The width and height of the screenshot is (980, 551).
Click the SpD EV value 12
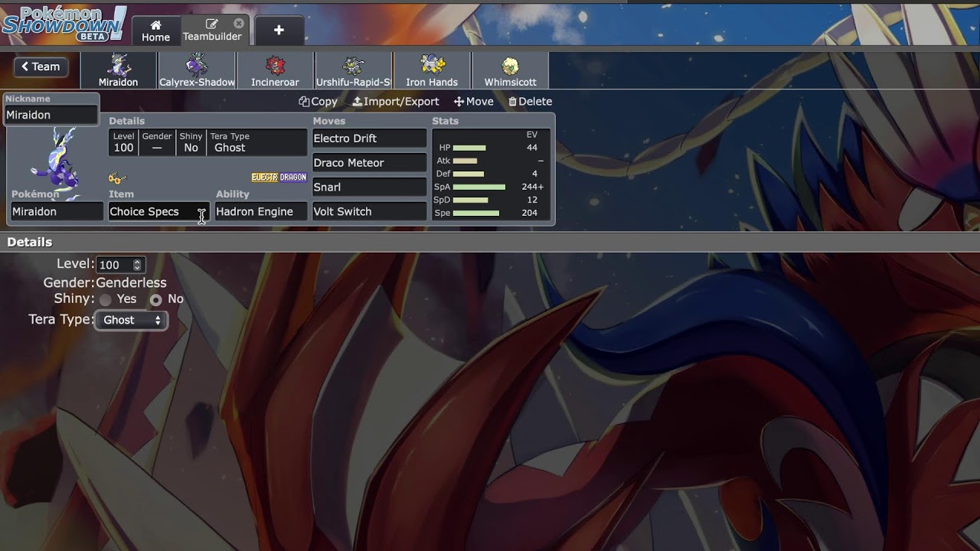coord(532,200)
